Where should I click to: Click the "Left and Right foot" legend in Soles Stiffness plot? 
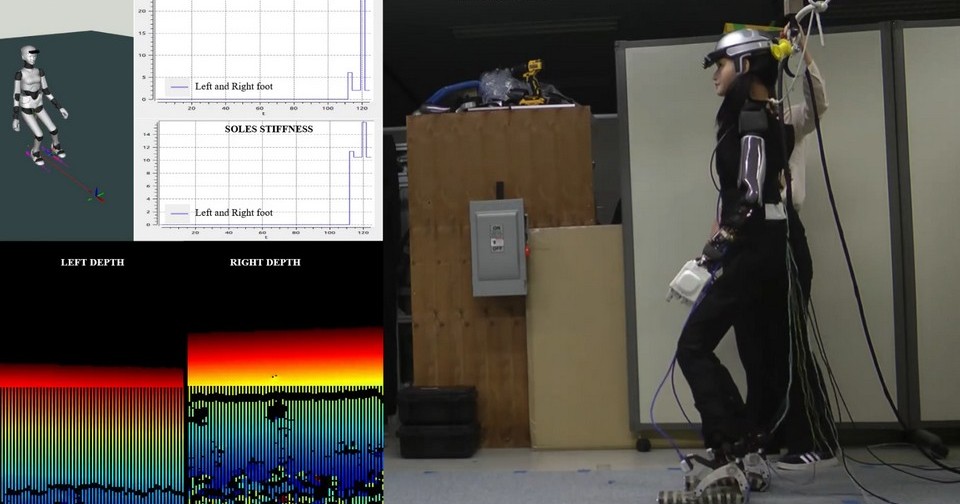click(x=233, y=212)
